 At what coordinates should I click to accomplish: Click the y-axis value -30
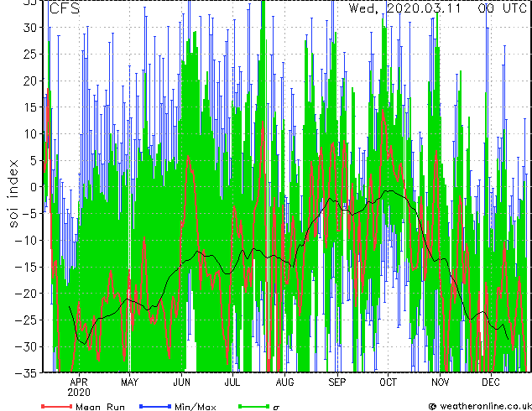coord(27,346)
